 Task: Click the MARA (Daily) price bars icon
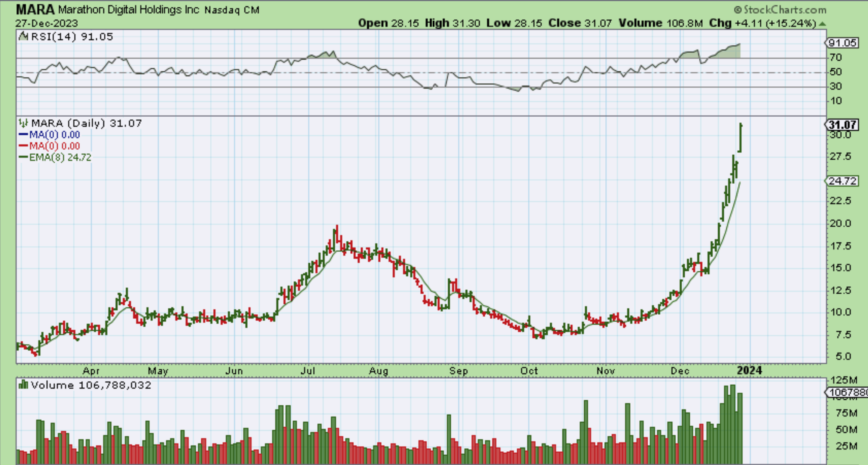point(23,124)
